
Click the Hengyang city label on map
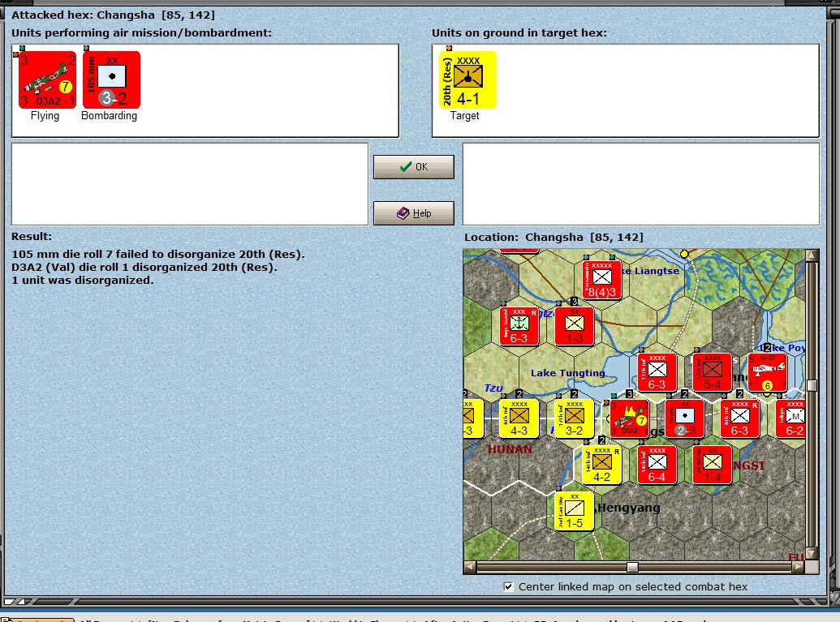tap(629, 508)
